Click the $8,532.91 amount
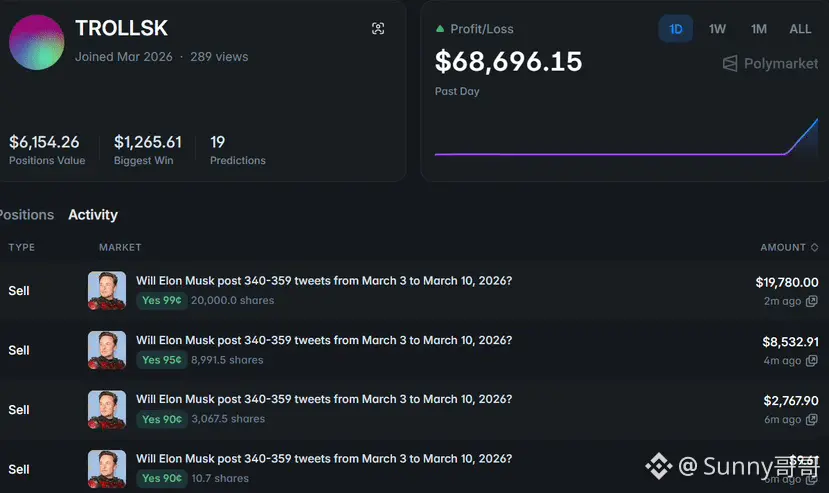The image size is (829, 493). [790, 342]
